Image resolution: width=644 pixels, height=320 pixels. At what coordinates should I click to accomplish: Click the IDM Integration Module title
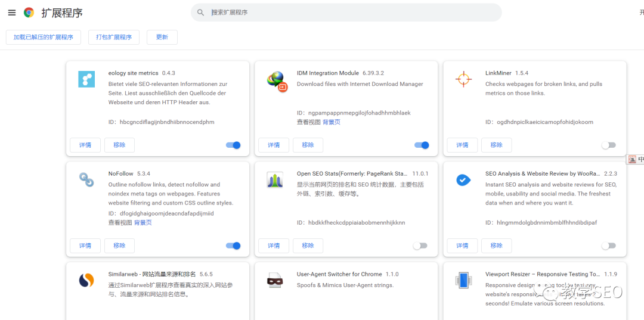click(328, 73)
